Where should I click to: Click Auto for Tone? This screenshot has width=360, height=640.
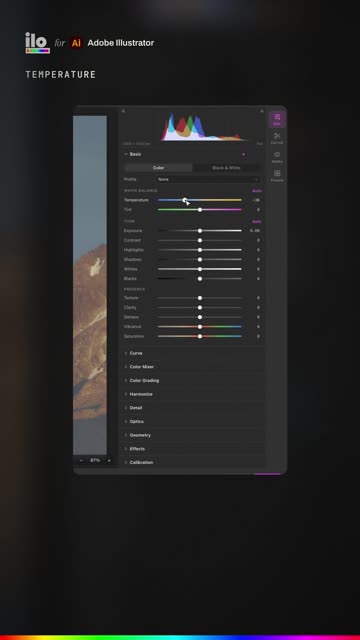[x=257, y=221]
